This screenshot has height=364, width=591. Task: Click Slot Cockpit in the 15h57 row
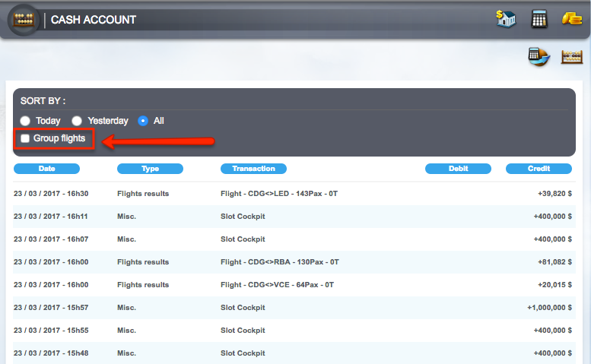243,308
